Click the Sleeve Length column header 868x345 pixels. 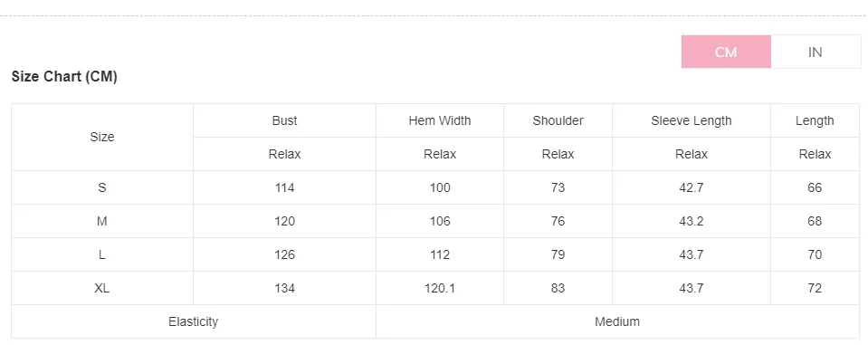point(692,120)
